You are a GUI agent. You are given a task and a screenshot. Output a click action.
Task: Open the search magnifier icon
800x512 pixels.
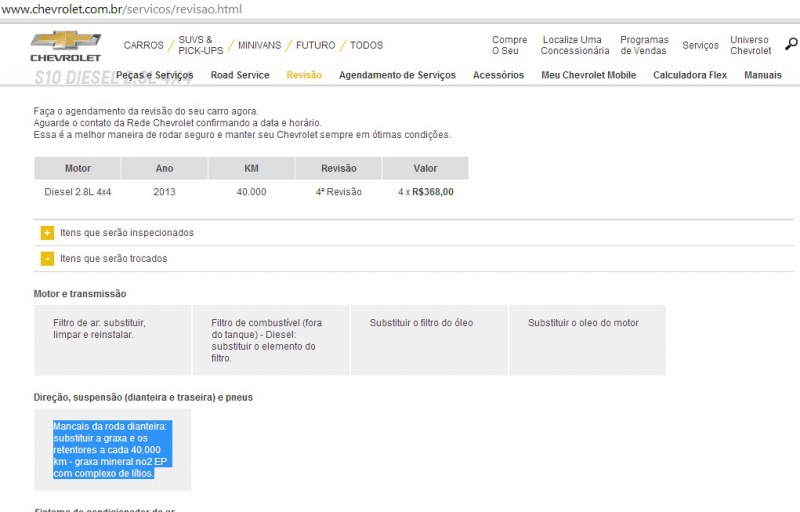coord(791,45)
